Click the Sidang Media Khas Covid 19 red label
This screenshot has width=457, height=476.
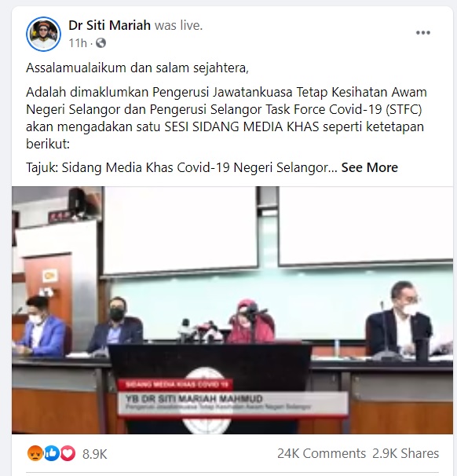click(x=175, y=384)
